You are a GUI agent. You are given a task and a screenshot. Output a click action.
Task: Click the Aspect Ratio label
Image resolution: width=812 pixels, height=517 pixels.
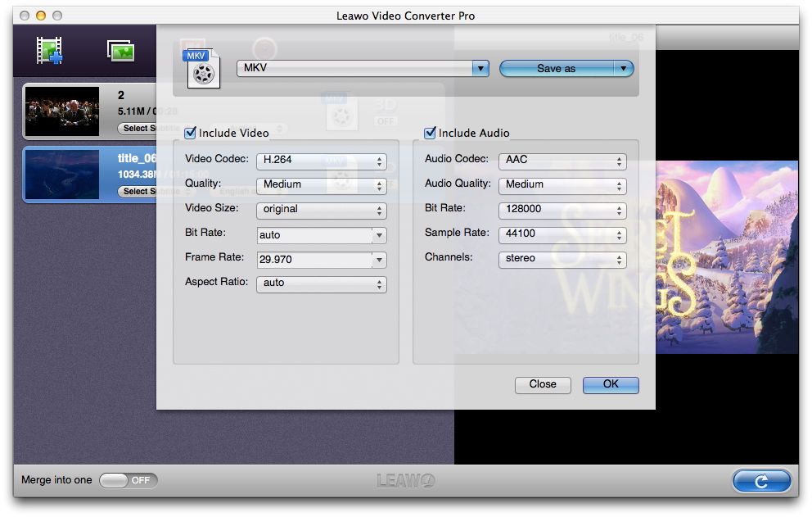[216, 282]
